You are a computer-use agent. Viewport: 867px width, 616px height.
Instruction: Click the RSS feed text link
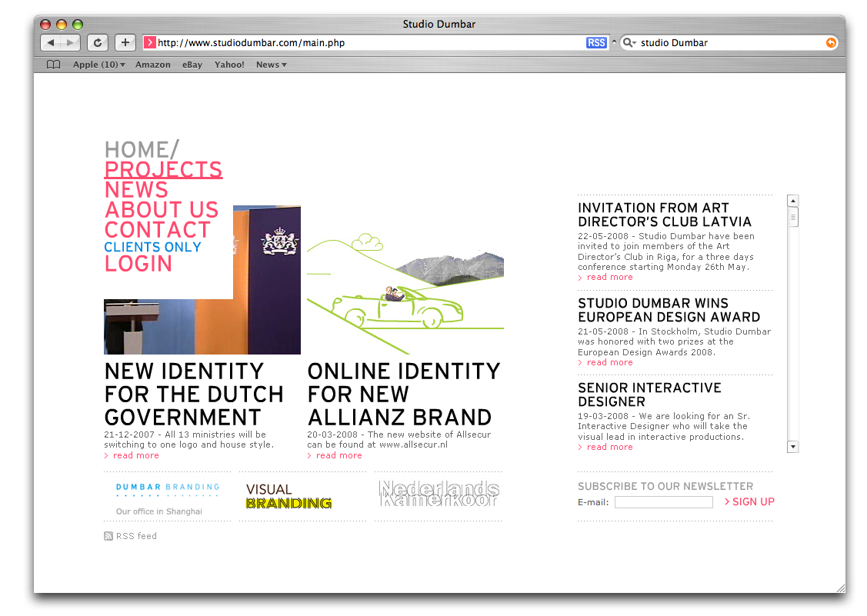click(x=136, y=536)
